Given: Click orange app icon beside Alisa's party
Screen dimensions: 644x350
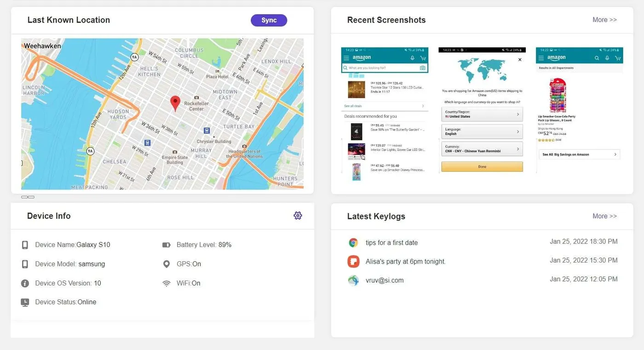Looking at the screenshot, I should 353,261.
